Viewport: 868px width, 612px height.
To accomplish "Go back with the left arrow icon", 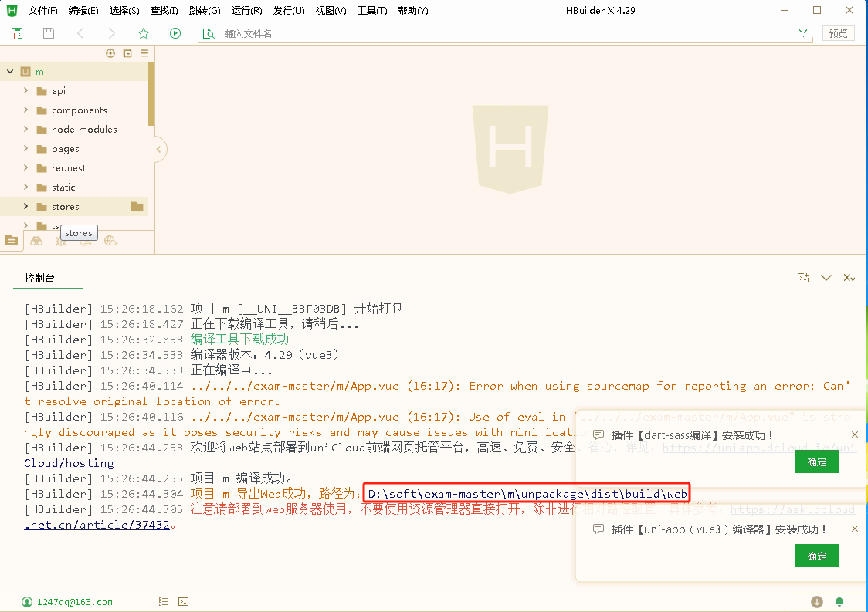I will point(81,33).
